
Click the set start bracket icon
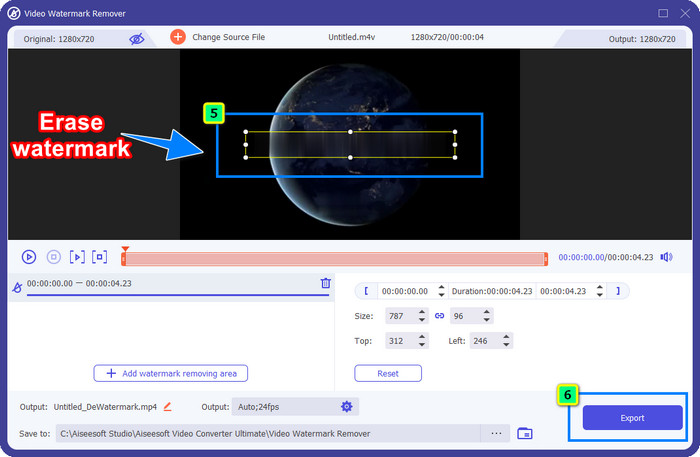[366, 291]
